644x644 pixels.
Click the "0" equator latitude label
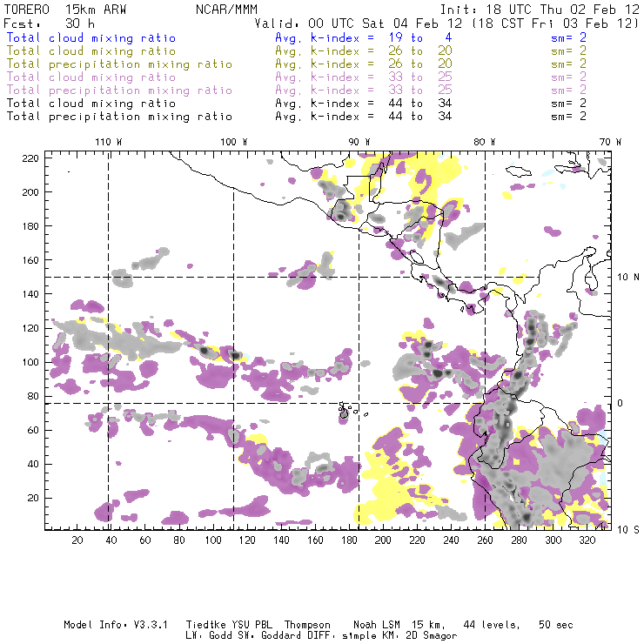tap(621, 403)
